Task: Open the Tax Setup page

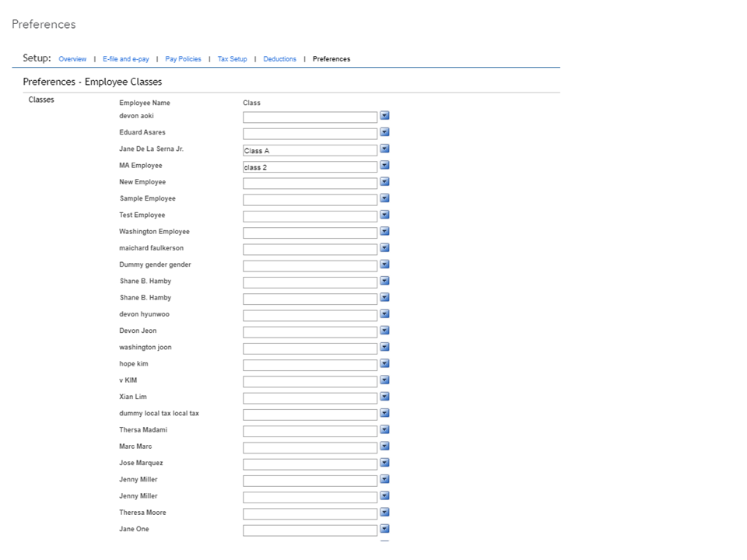Action: pyautogui.click(x=232, y=59)
